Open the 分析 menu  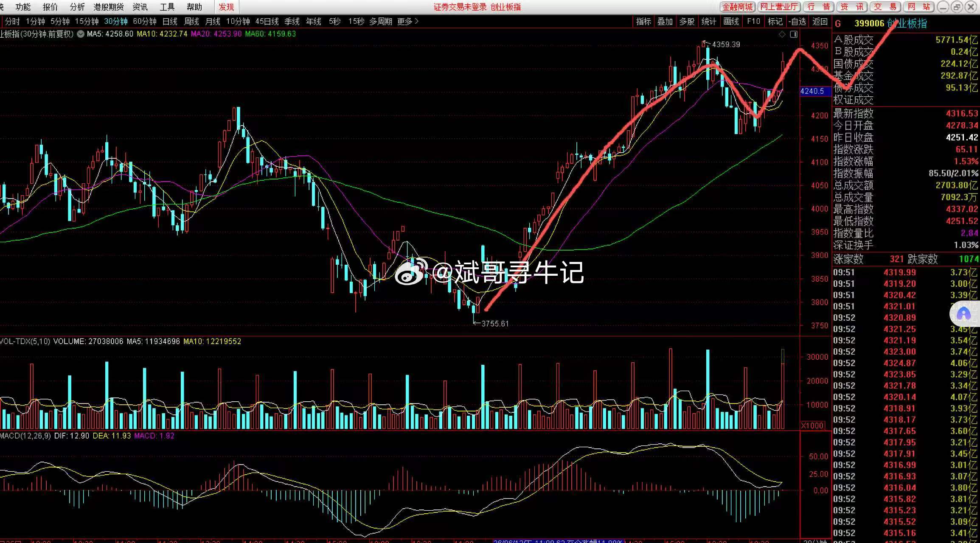77,7
